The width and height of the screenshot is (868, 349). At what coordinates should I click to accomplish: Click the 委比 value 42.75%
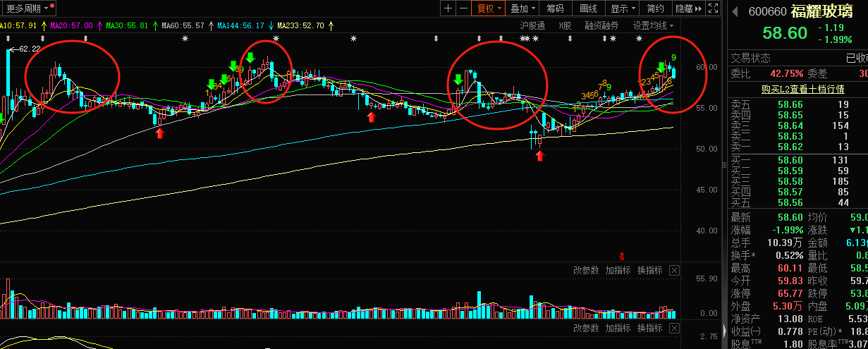(787, 73)
